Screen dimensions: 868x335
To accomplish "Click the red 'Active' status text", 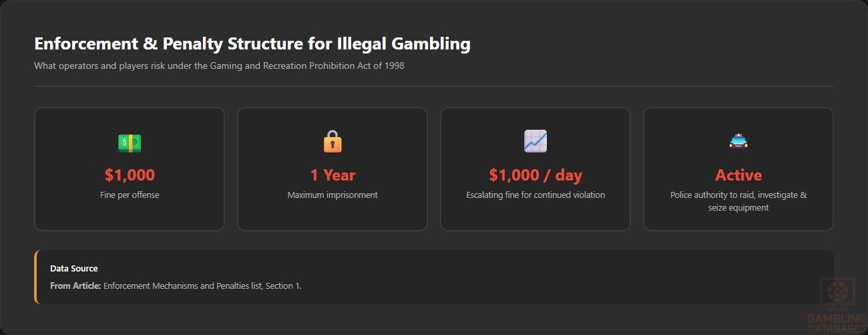I will click(x=738, y=175).
